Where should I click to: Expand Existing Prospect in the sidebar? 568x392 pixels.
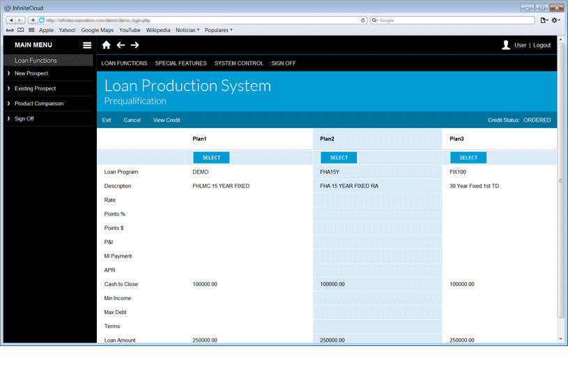point(35,88)
